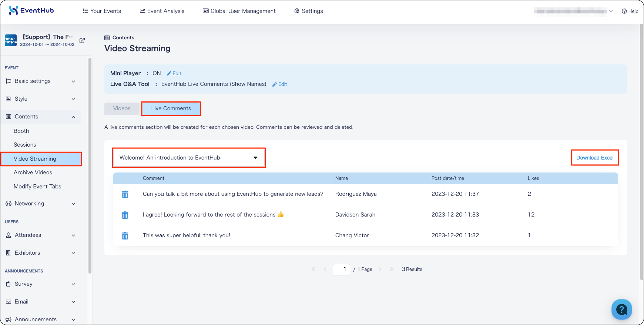The height and width of the screenshot is (325, 644).
Task: Click the Comment column header
Action: pos(154,178)
